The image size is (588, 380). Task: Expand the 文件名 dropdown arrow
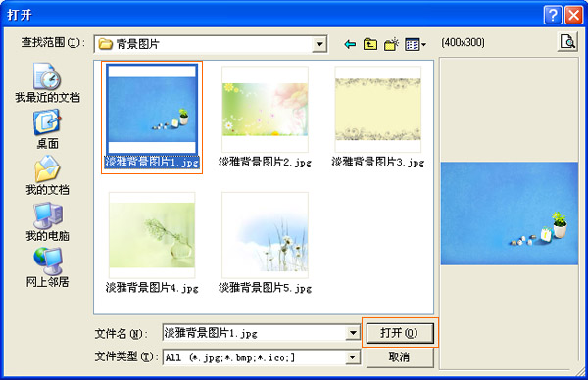(353, 332)
